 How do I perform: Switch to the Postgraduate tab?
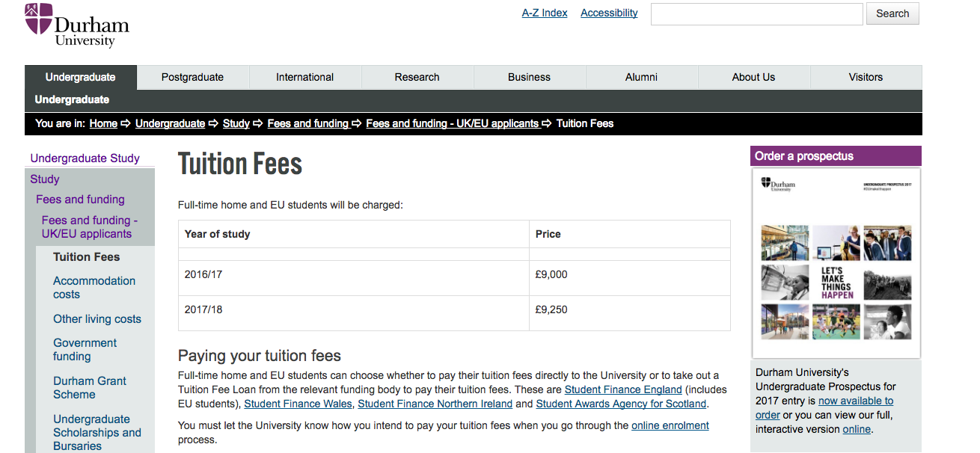pos(193,77)
